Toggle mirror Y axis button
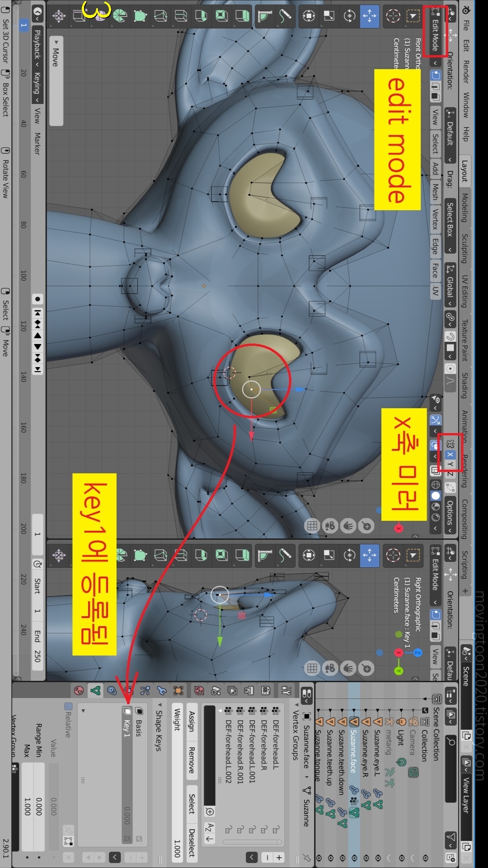The width and height of the screenshot is (488, 868). click(x=450, y=464)
